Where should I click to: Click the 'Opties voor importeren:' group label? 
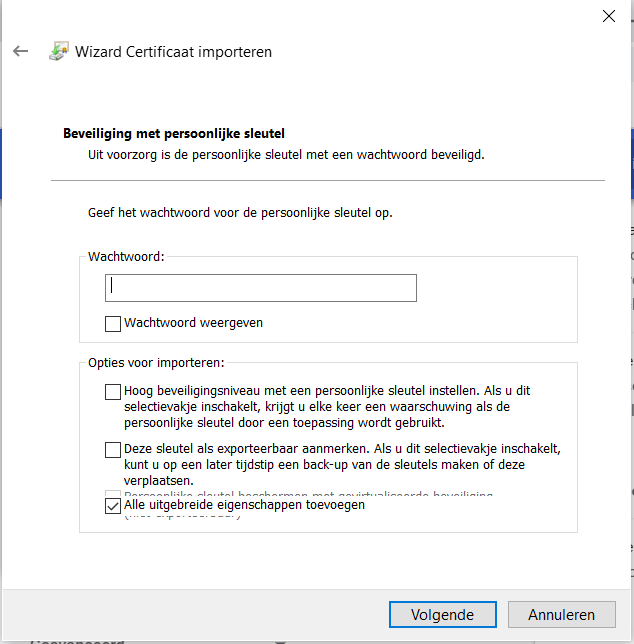155,362
